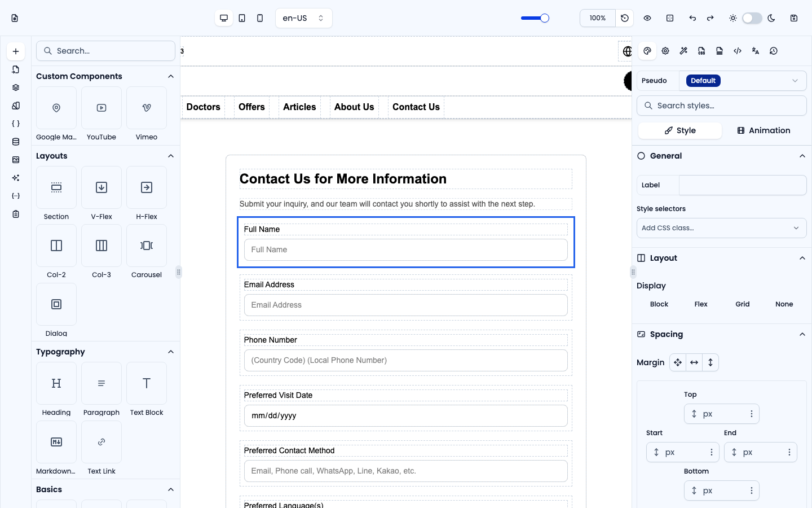The width and height of the screenshot is (812, 508).
Task: Open the Pseudo Default dropdown
Action: [x=743, y=81]
